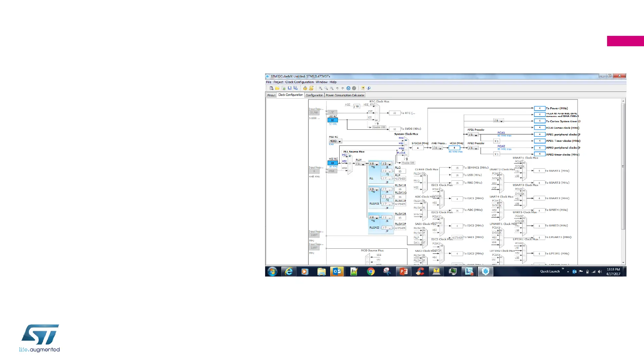Save the project using the floppy disk icon

coord(290,88)
